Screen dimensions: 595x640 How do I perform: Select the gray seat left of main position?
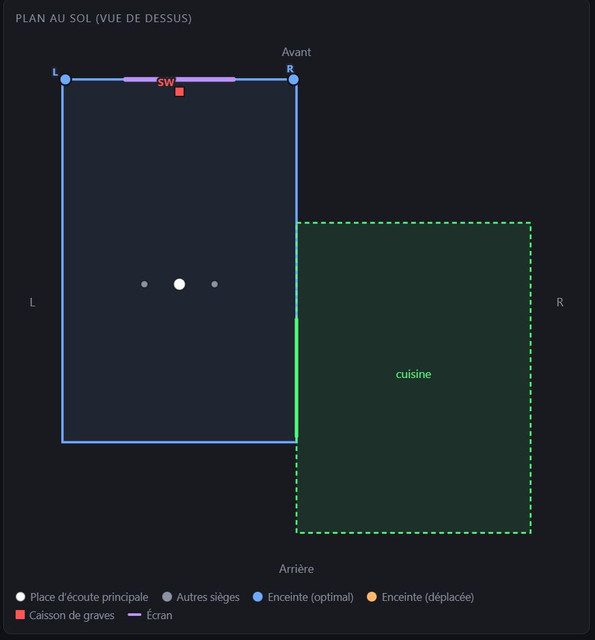click(144, 284)
